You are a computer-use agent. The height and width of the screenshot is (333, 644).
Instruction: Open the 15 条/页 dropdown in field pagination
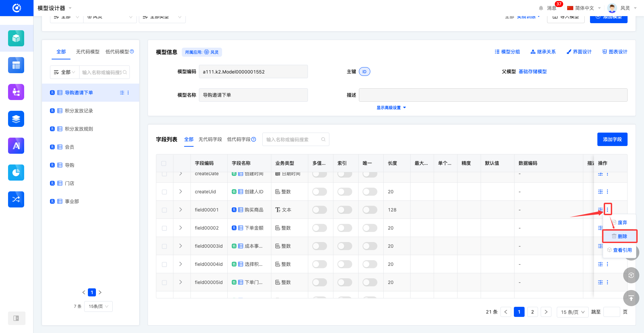pyautogui.click(x=573, y=312)
